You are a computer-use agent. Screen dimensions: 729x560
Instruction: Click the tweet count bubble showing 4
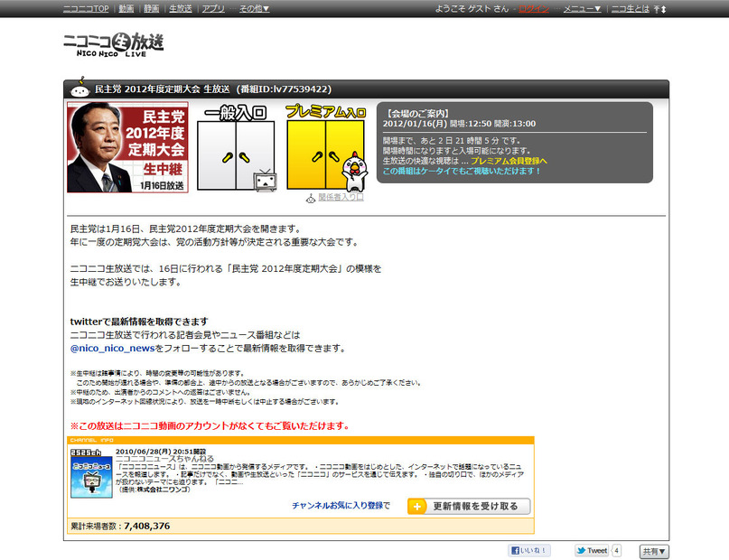616,551
